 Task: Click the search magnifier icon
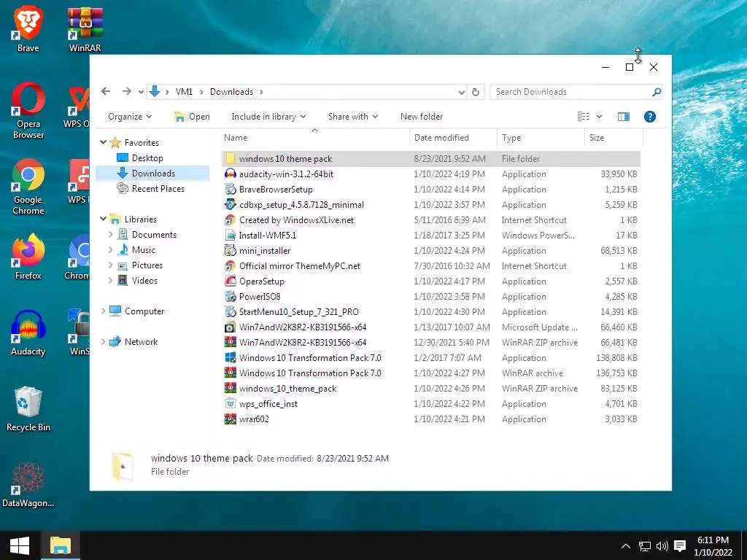[x=657, y=92]
